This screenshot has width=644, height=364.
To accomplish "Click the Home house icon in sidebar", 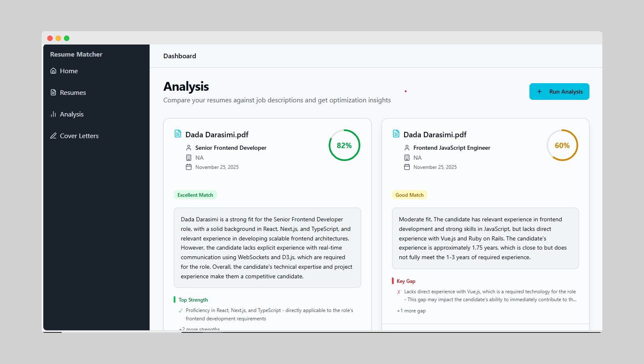I will [x=53, y=71].
